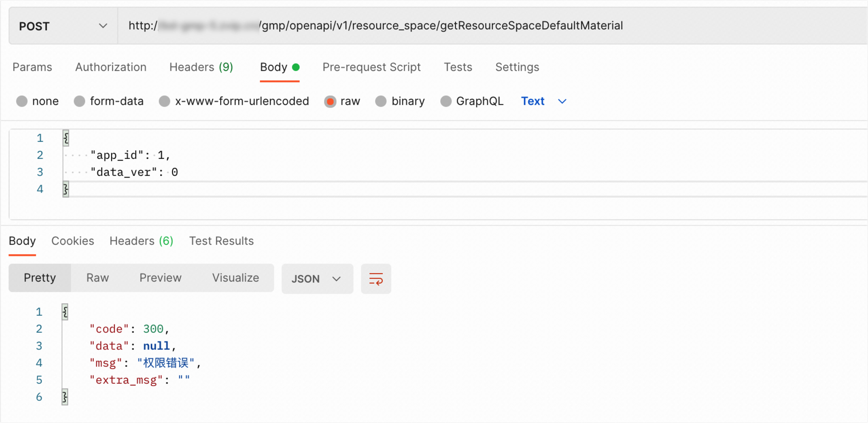The width and height of the screenshot is (868, 423).
Task: Open the Authorization tab
Action: pyautogui.click(x=111, y=67)
